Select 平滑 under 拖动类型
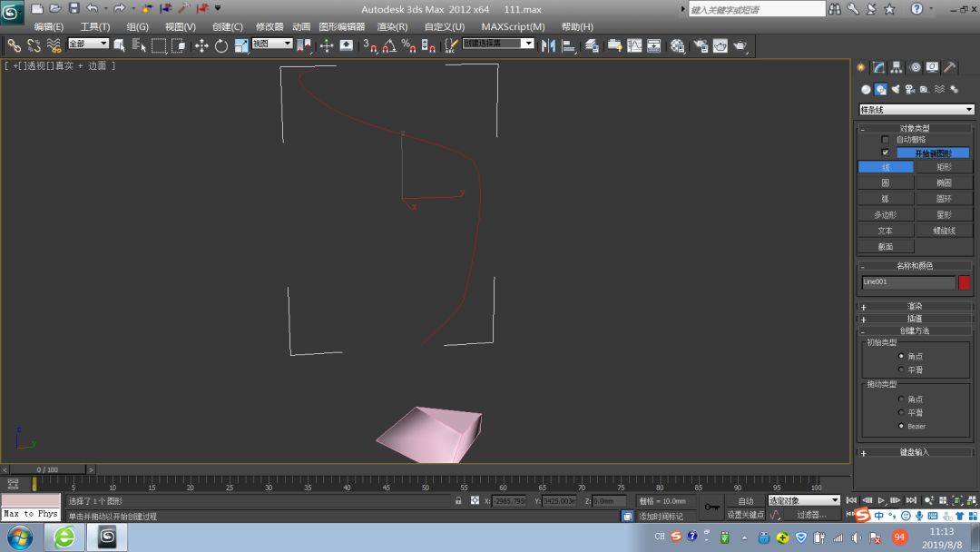The image size is (980, 552). pyautogui.click(x=901, y=412)
